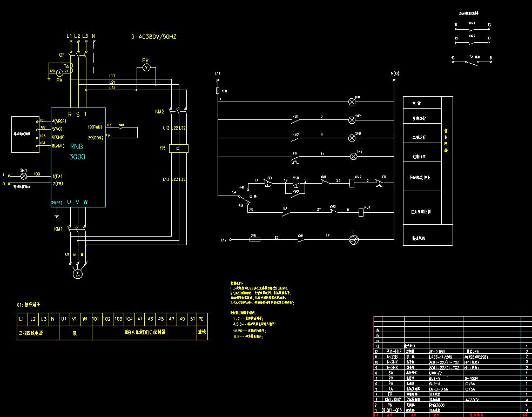
Task: Select the 'SA' selector switch label
Action: (x=234, y=192)
